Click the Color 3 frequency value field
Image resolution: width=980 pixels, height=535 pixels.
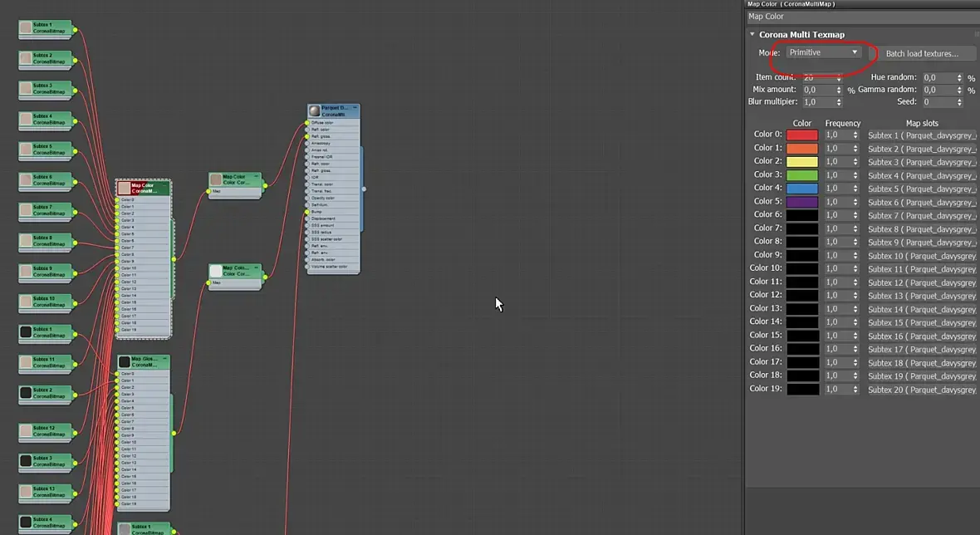click(837, 175)
